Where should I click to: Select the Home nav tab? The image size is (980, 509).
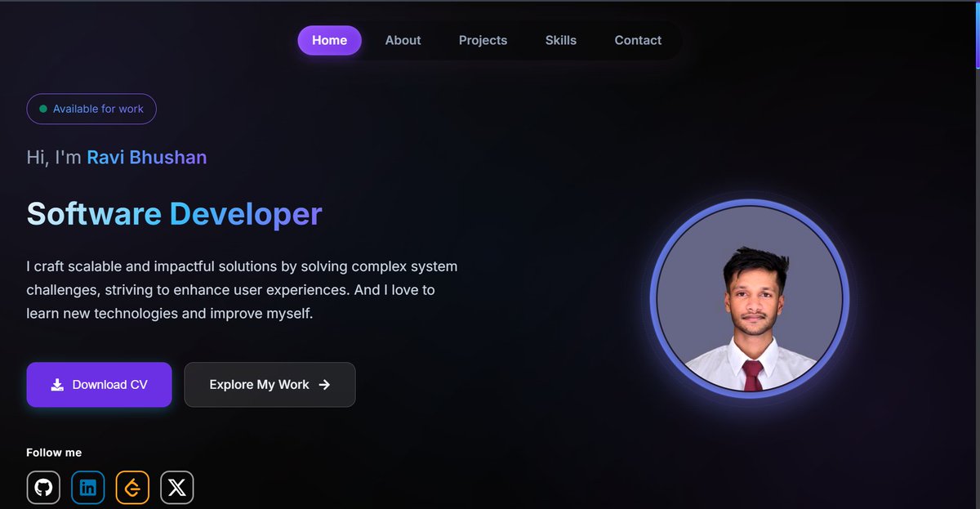pyautogui.click(x=330, y=40)
